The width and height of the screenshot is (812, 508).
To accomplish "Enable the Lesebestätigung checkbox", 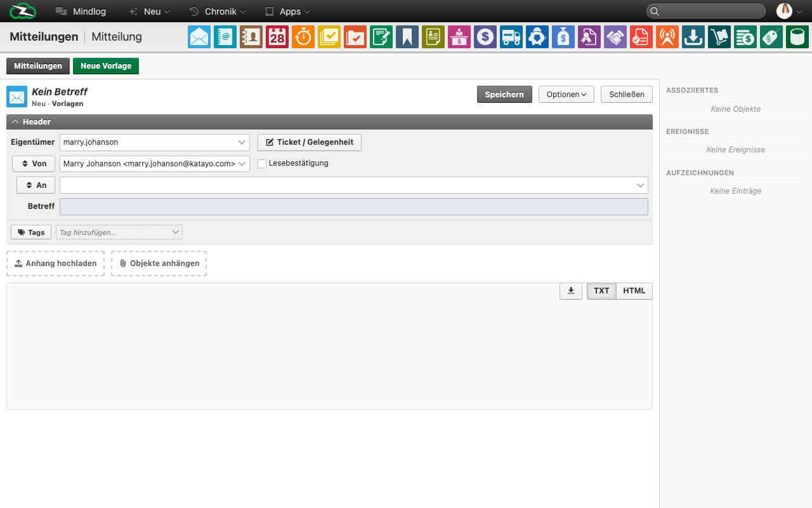I will 262,164.
